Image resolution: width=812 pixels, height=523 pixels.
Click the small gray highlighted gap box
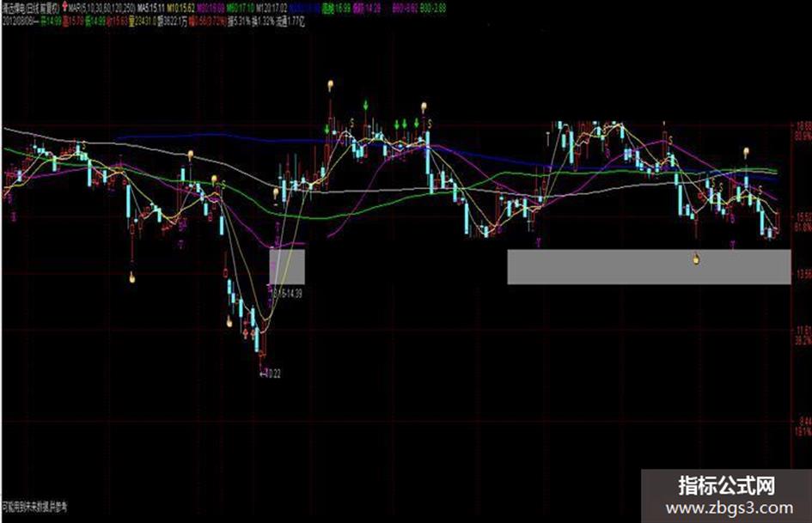point(287,267)
